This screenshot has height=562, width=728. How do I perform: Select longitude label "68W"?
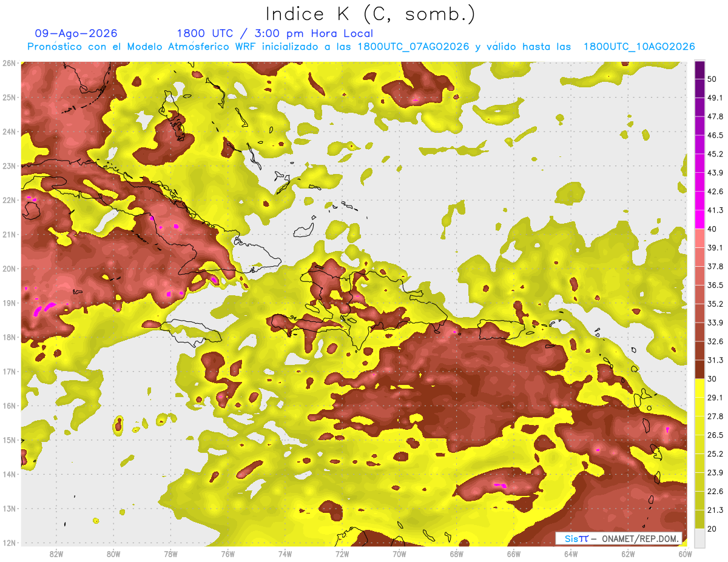click(x=457, y=554)
